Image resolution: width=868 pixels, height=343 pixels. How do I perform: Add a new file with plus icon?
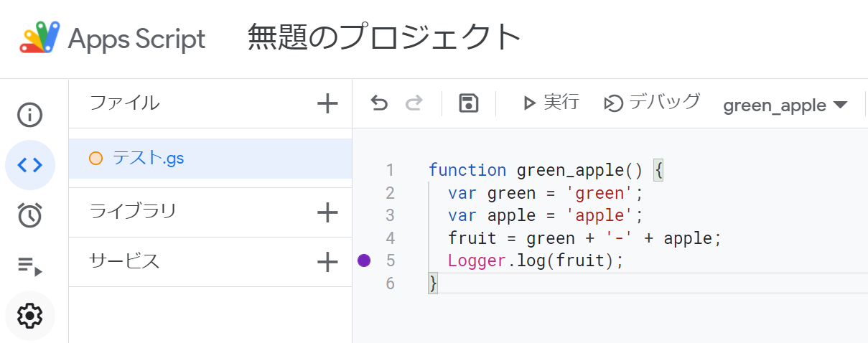pos(327,103)
